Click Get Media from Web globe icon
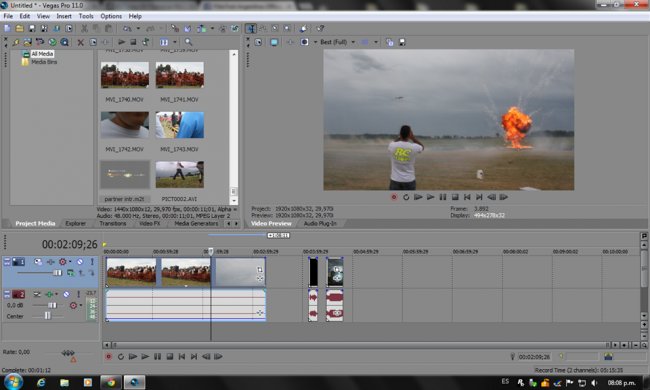This screenshot has height=390, width=650. coord(52,42)
